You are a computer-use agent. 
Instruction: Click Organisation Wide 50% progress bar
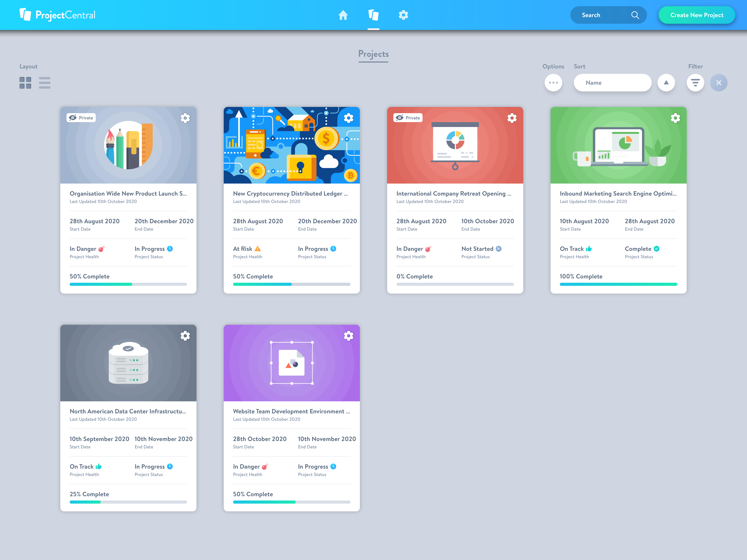coord(128,284)
